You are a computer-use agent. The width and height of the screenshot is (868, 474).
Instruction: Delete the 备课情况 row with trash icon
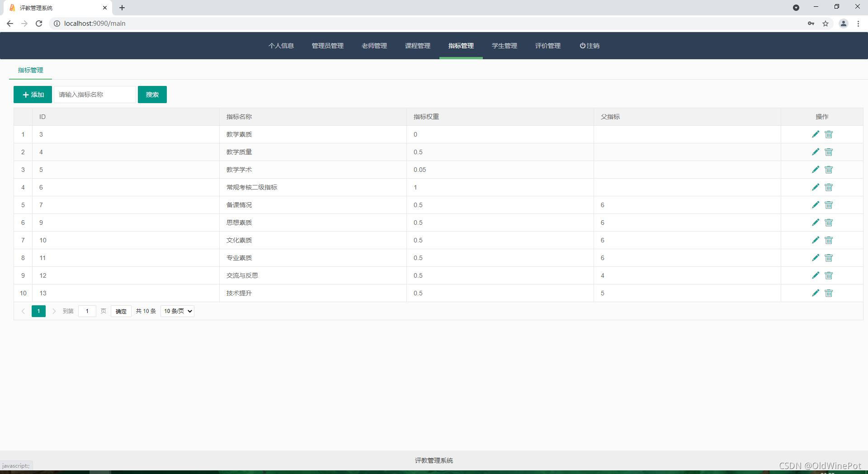pos(829,205)
